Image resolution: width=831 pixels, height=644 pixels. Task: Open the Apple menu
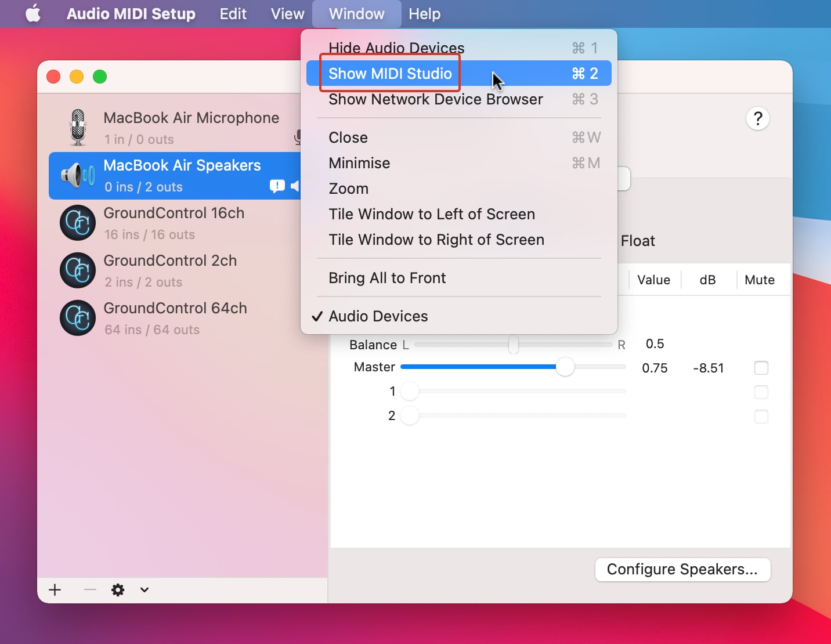click(x=33, y=13)
